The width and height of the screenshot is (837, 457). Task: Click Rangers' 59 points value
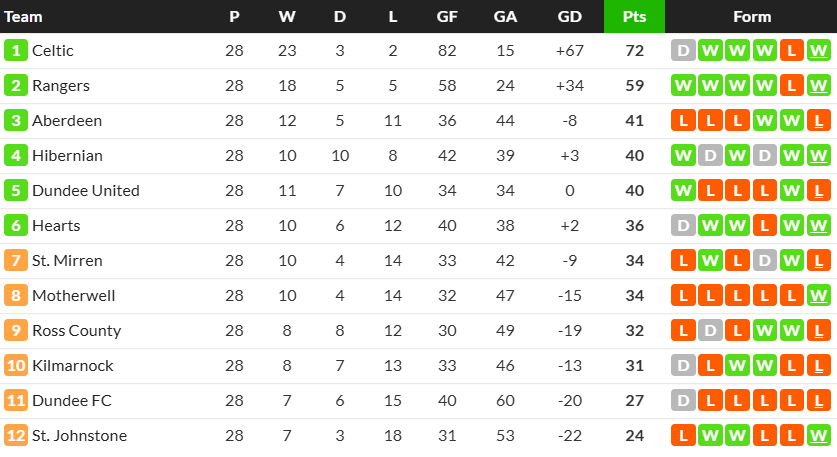tap(634, 85)
